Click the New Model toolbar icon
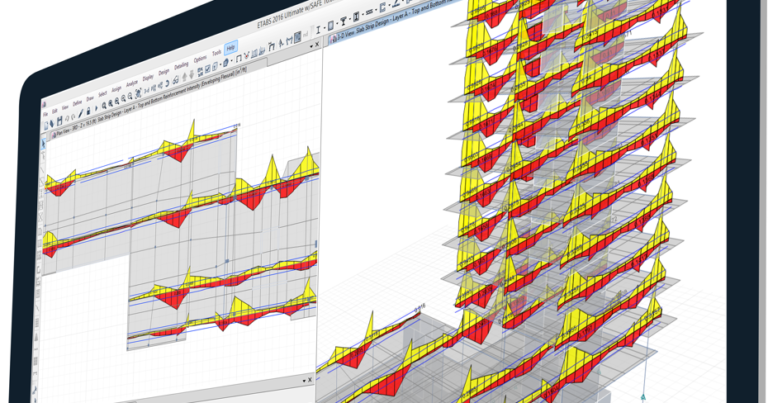Screen dimensions: 768x403 [46, 125]
